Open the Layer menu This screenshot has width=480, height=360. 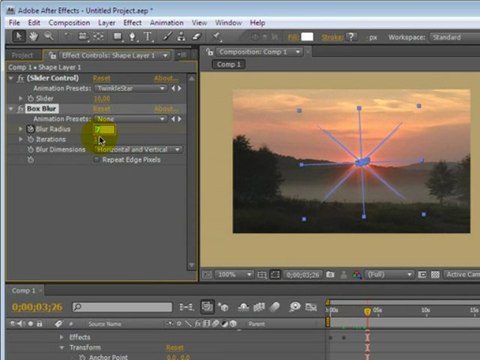pyautogui.click(x=107, y=23)
